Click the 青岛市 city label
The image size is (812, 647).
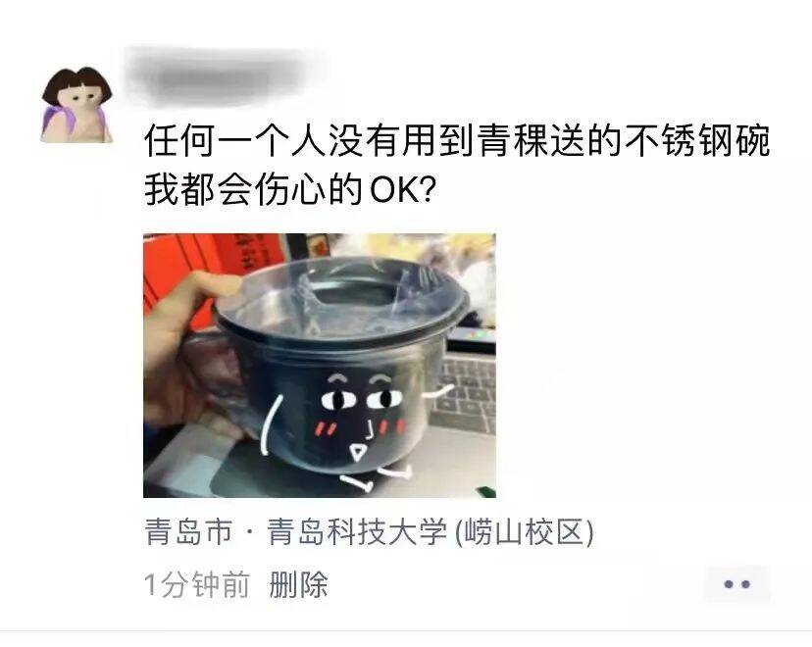click(188, 532)
